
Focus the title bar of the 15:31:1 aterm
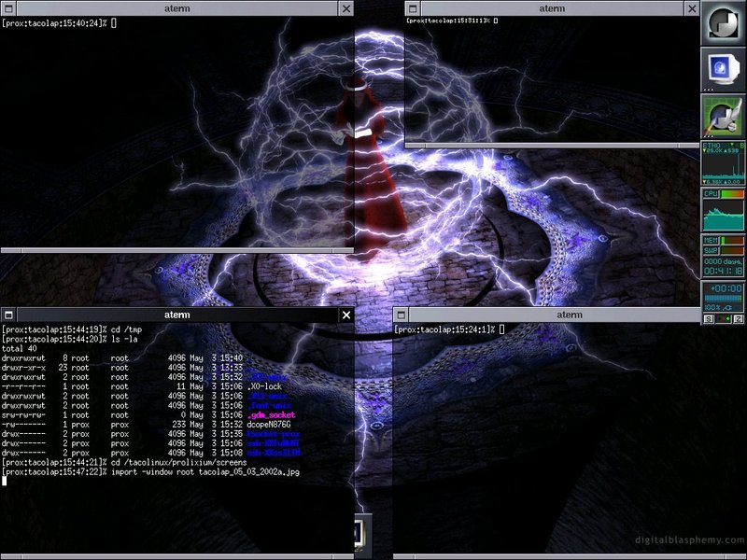552,8
